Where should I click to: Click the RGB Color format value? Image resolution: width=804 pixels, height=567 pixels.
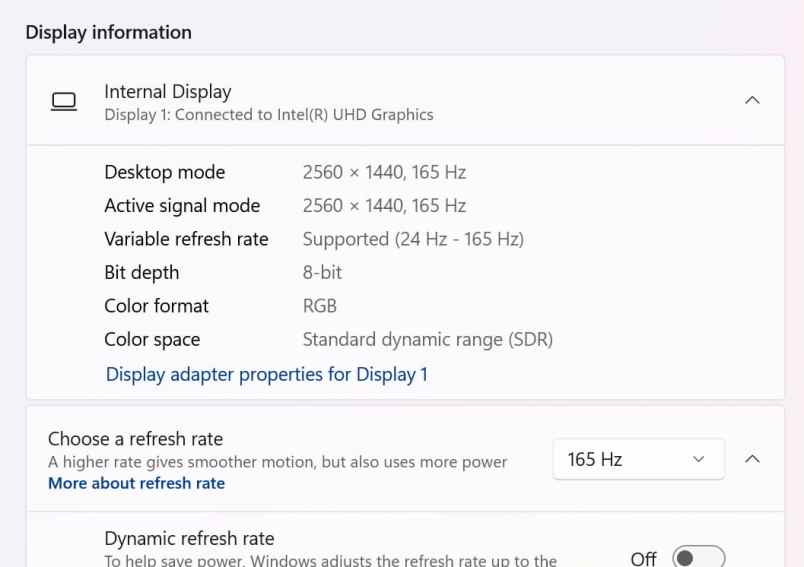pyautogui.click(x=320, y=306)
